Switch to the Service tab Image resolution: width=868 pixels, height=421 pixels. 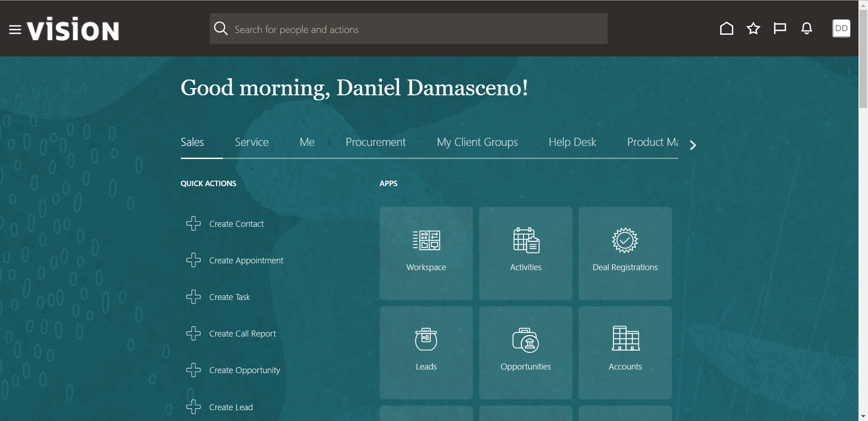252,142
